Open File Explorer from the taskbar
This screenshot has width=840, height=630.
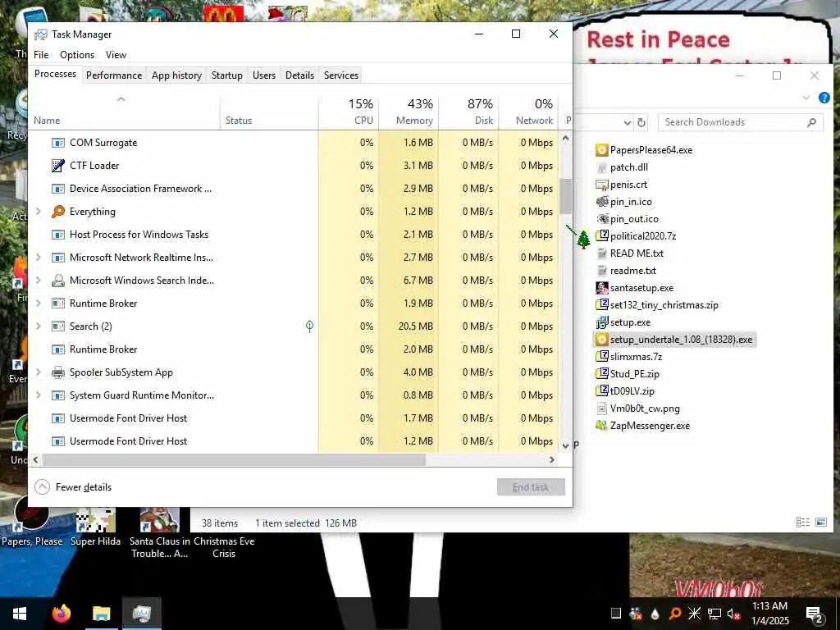pyautogui.click(x=101, y=614)
